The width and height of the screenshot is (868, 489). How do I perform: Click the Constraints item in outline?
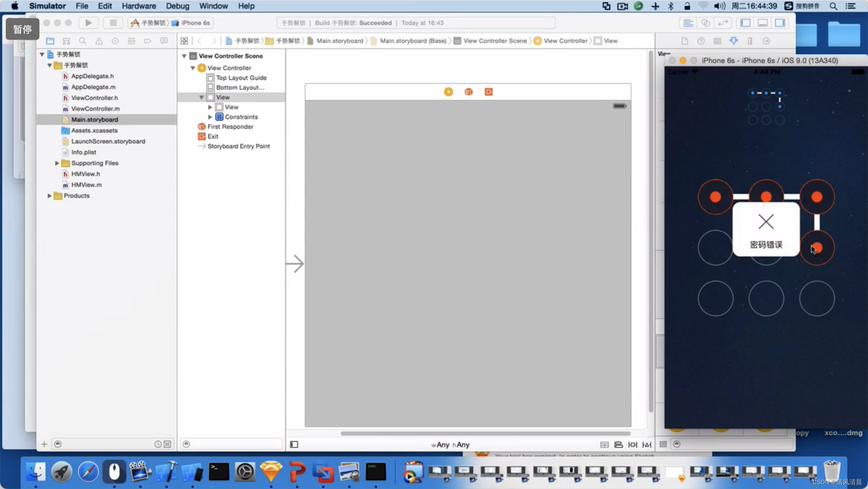(241, 116)
